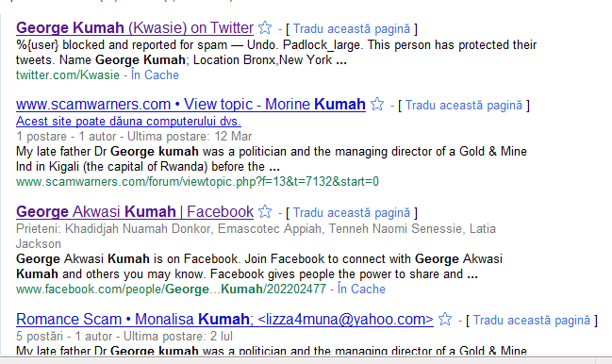This screenshot has height=364, width=612.
Task: Translate the Romance Scam result page
Action: pyautogui.click(x=532, y=321)
